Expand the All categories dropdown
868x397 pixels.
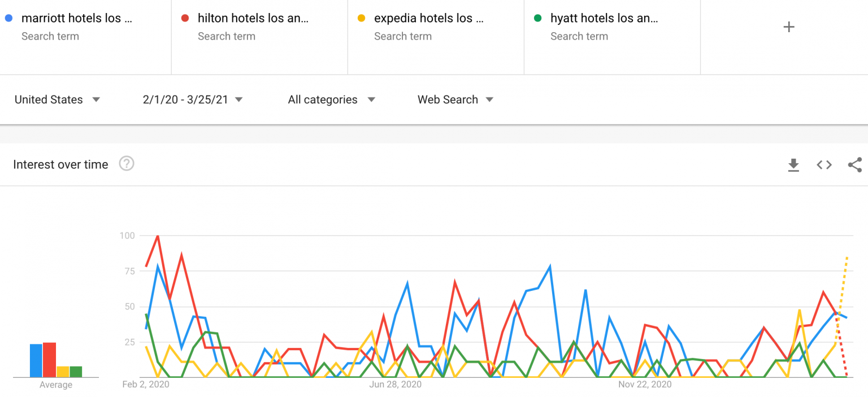[331, 99]
